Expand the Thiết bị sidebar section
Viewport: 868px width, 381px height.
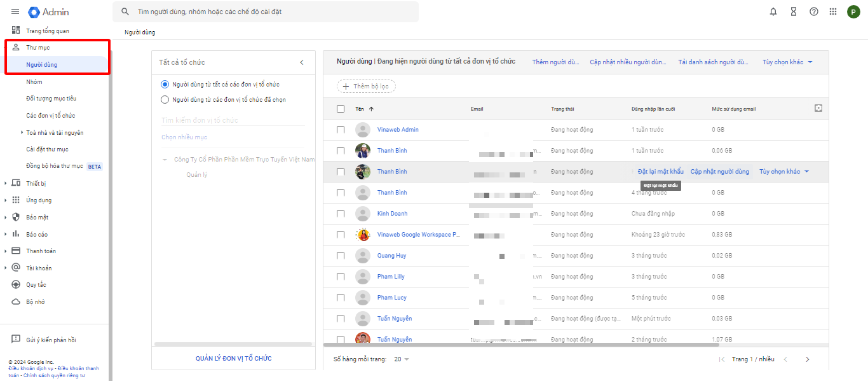pyautogui.click(x=6, y=183)
